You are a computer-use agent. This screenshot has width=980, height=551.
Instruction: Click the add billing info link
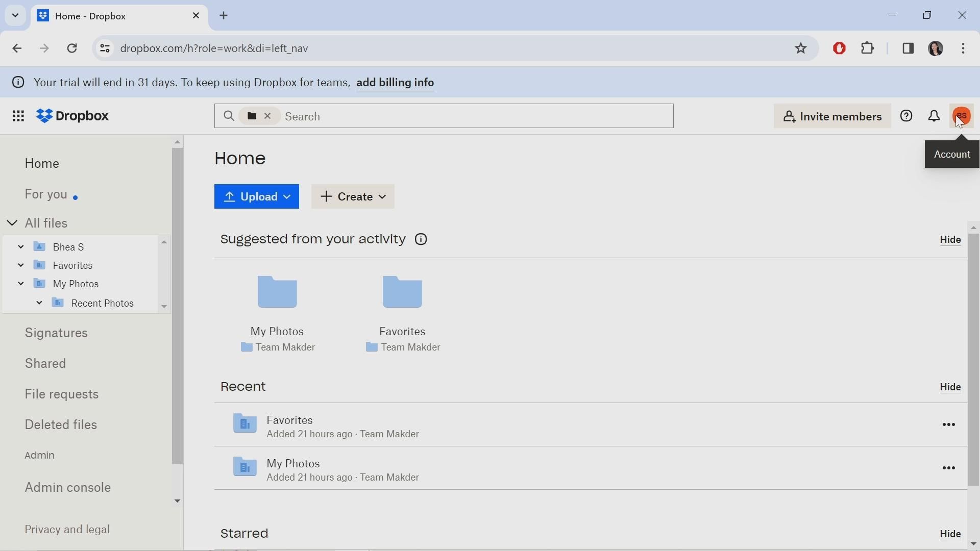tap(396, 83)
